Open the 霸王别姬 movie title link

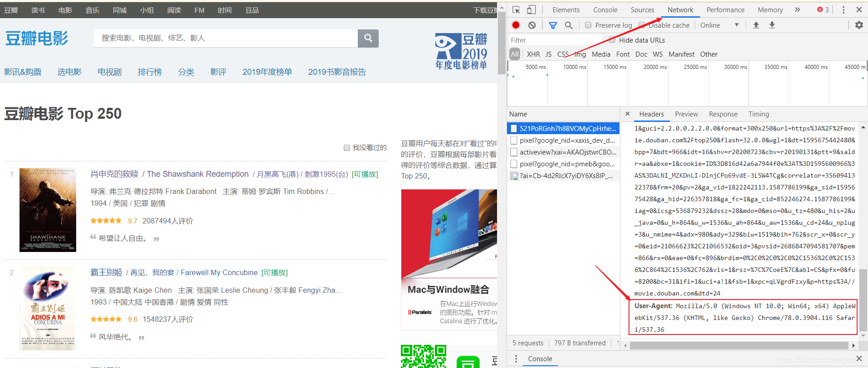pyautogui.click(x=106, y=272)
